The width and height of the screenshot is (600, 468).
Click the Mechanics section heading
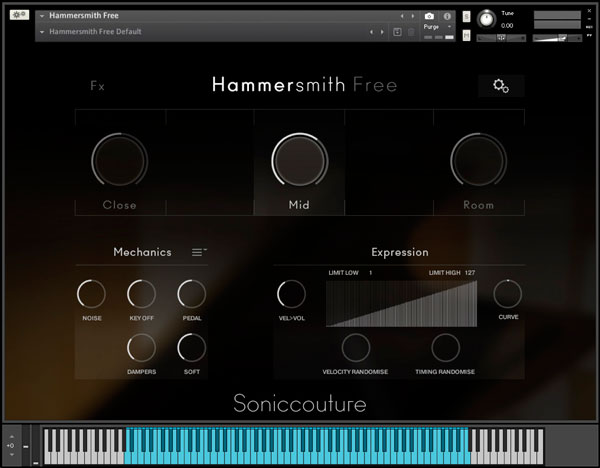point(142,252)
